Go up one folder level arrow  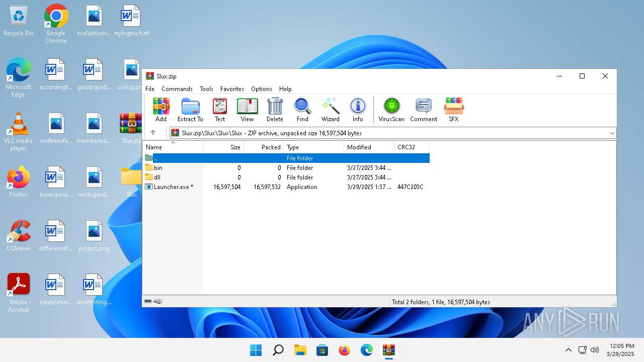tap(153, 133)
